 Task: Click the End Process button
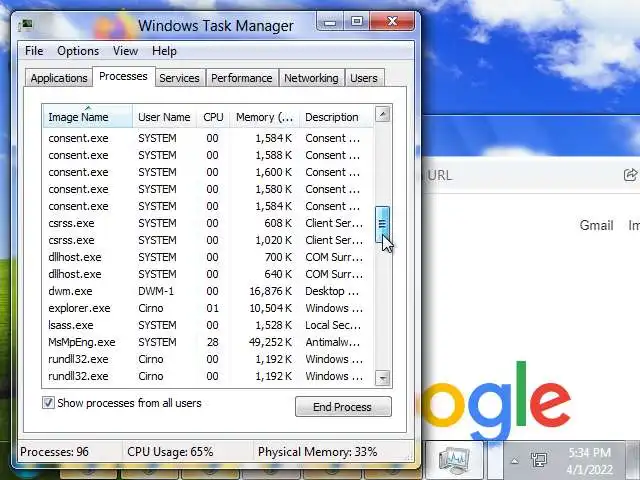[343, 407]
